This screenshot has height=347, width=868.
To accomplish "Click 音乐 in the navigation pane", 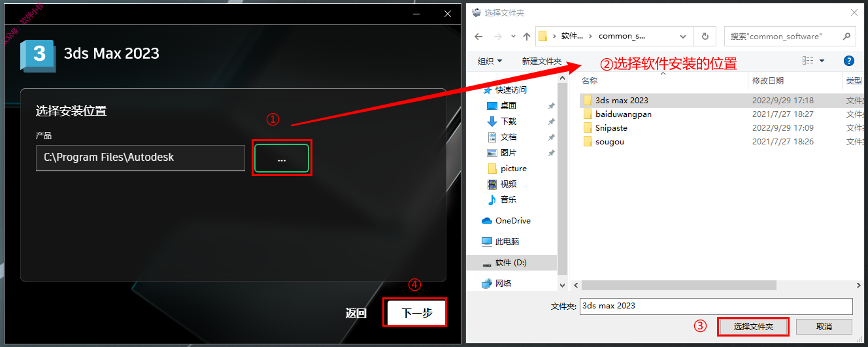I will click(509, 199).
